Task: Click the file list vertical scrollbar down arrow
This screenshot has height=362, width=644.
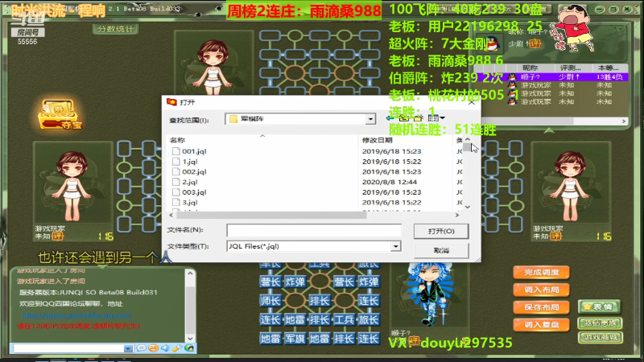Action: click(468, 207)
